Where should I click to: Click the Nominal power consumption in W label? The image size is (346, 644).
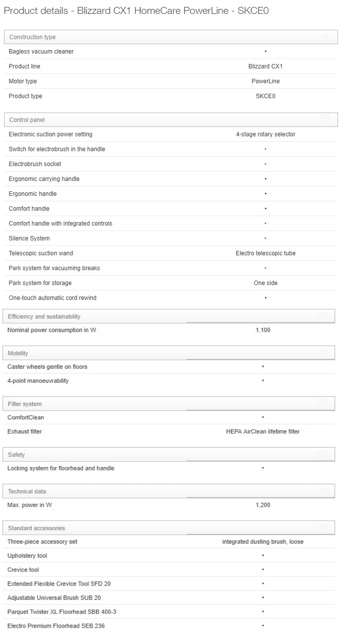[x=52, y=330]
